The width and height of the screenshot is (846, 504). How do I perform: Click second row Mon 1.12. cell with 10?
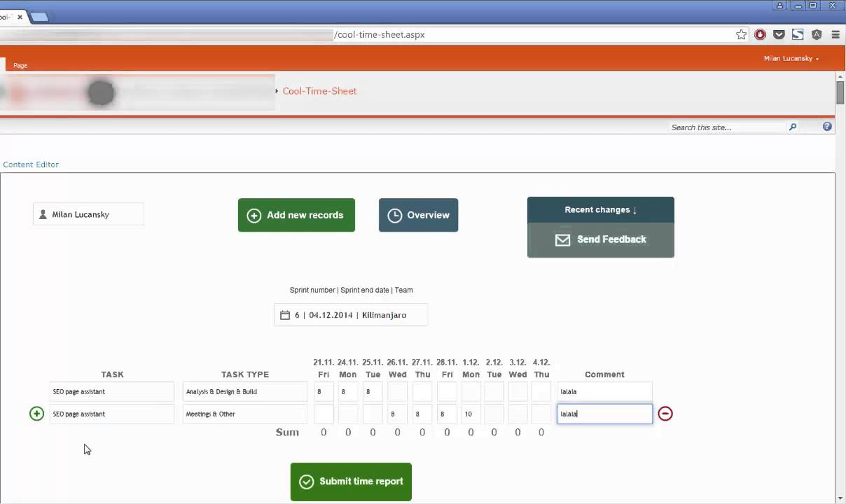coord(471,414)
